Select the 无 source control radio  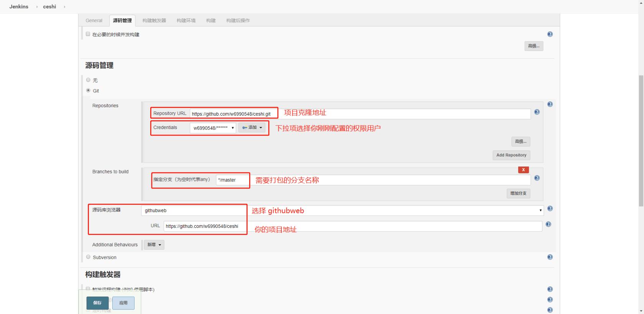(88, 80)
